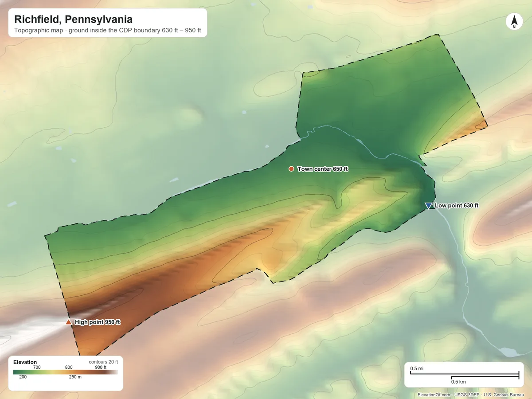Click the 'Richfield, Pennsylvania' map title

pos(73,20)
